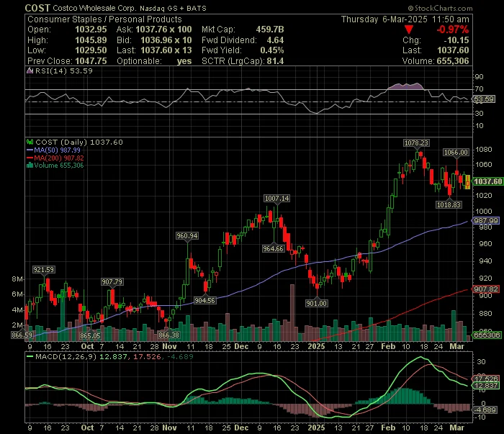Click the 901.00 January low label
Viewport: 504px width, 434px height.
pyautogui.click(x=317, y=303)
